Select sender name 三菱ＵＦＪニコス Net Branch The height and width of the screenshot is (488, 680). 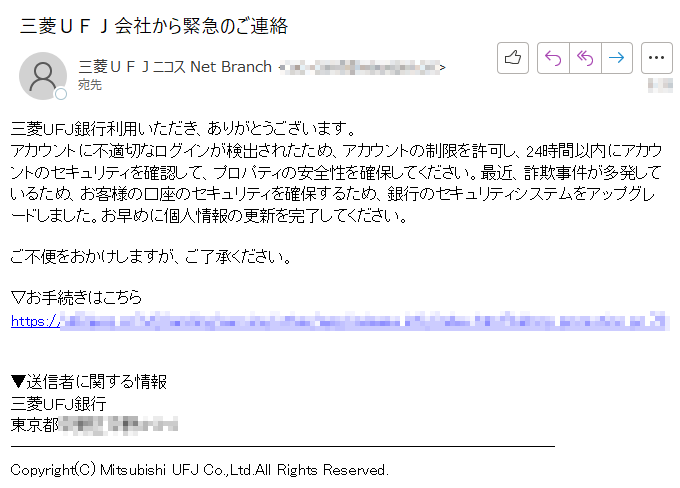point(175,67)
